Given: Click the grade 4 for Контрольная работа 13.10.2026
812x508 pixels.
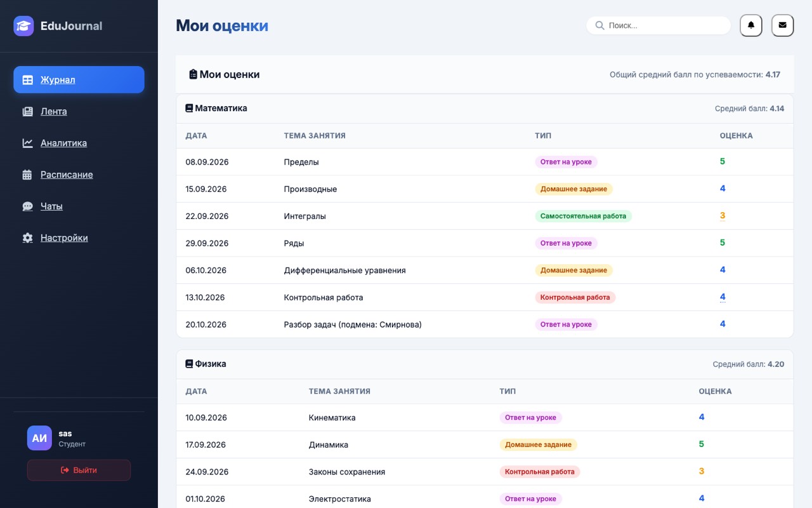Looking at the screenshot, I should click(x=723, y=297).
